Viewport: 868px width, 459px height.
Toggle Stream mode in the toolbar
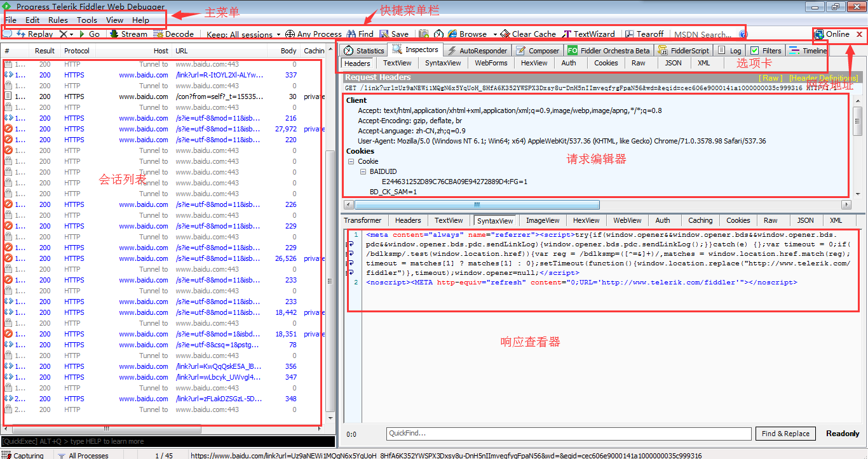(128, 34)
